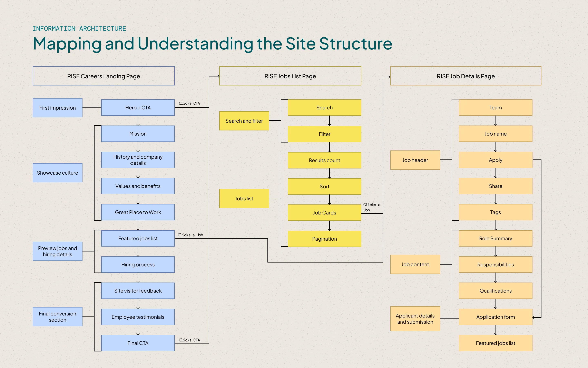588x368 pixels.
Task: Select the Jobs list box
Action: (244, 199)
